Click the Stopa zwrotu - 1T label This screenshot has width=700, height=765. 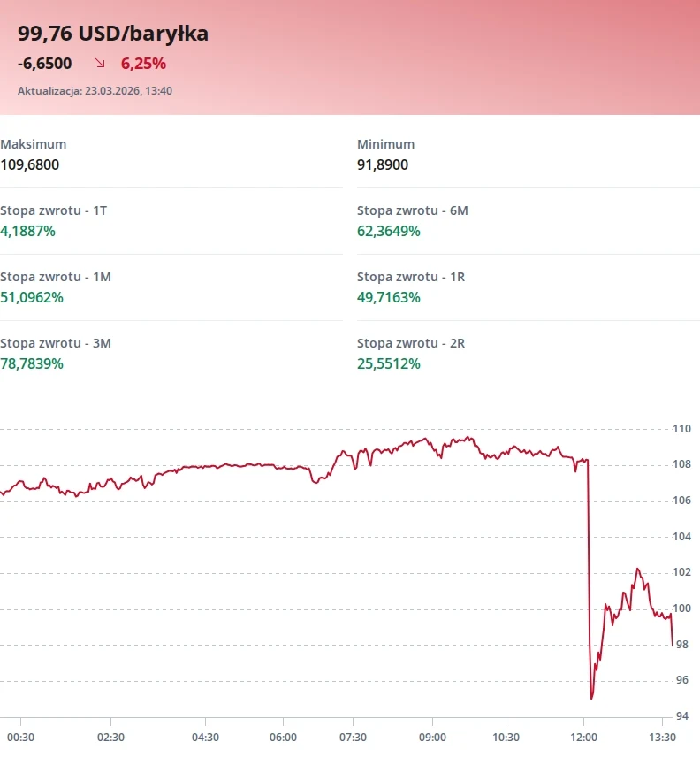pos(54,210)
